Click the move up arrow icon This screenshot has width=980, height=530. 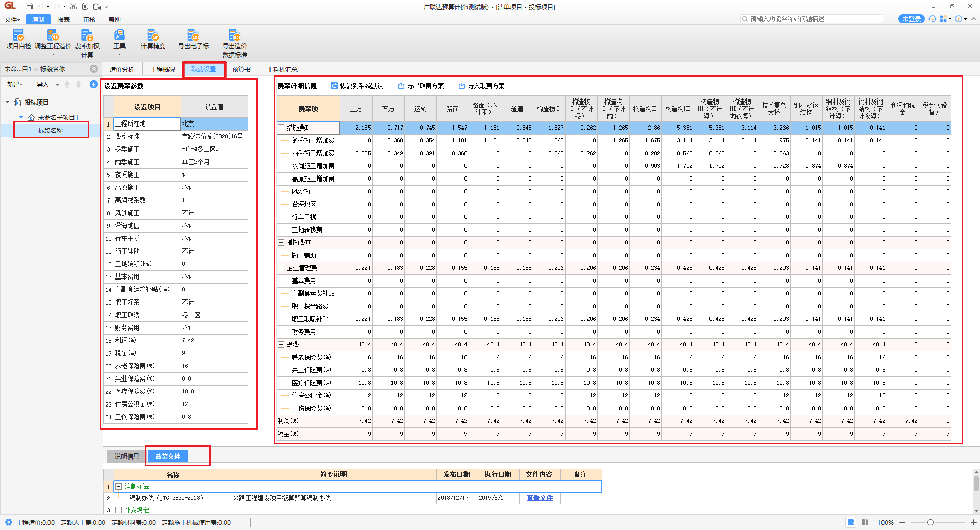pos(67,85)
